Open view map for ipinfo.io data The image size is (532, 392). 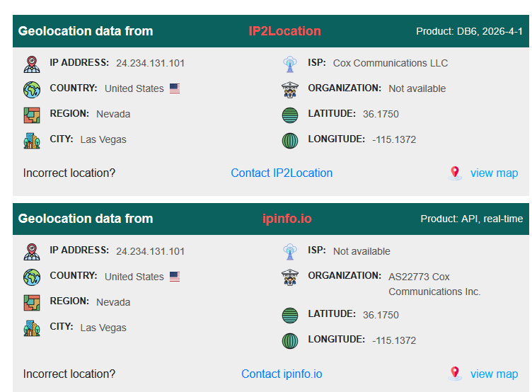494,374
